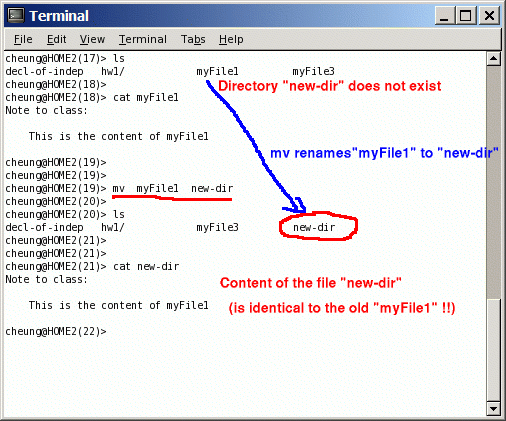Open the Terminal menu

[x=143, y=39]
